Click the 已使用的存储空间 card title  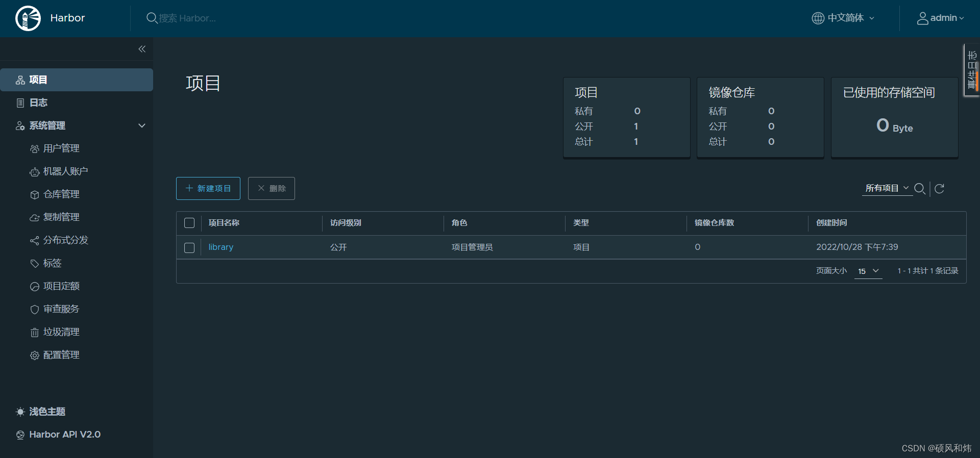(x=889, y=92)
